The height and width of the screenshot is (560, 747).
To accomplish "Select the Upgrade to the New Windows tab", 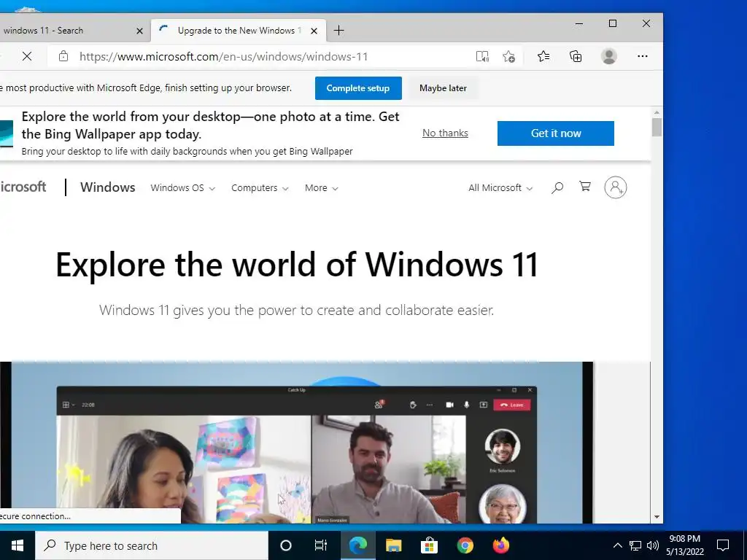I will (239, 31).
